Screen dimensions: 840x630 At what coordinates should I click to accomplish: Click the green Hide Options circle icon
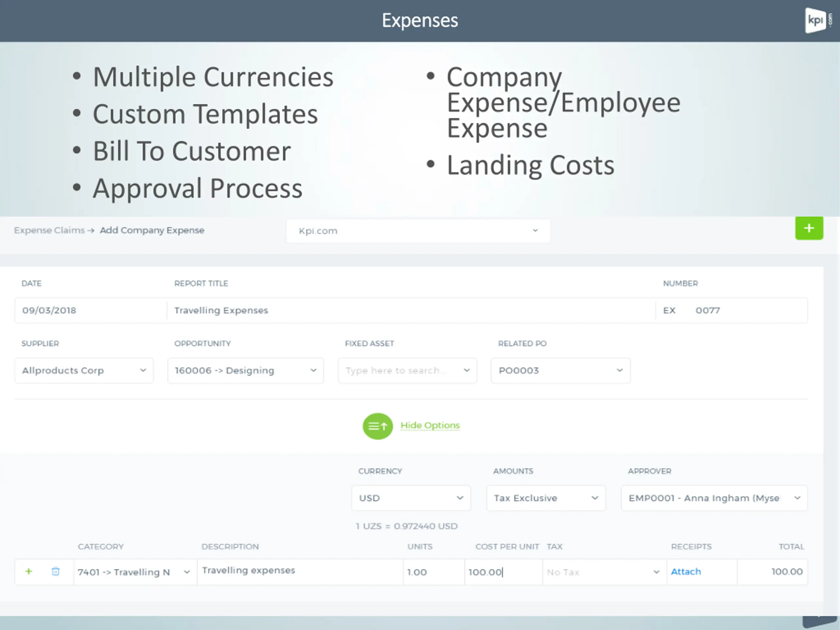tap(377, 426)
